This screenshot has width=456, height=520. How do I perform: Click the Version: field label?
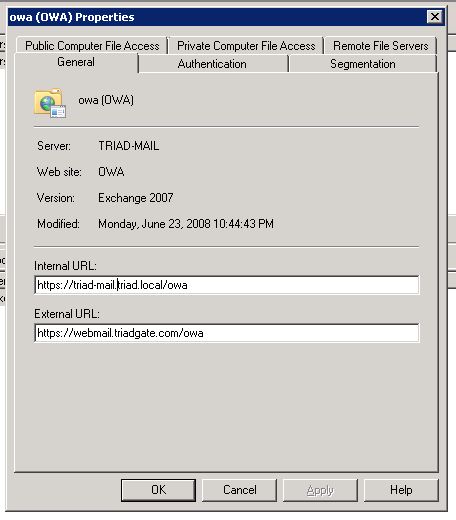click(x=56, y=198)
